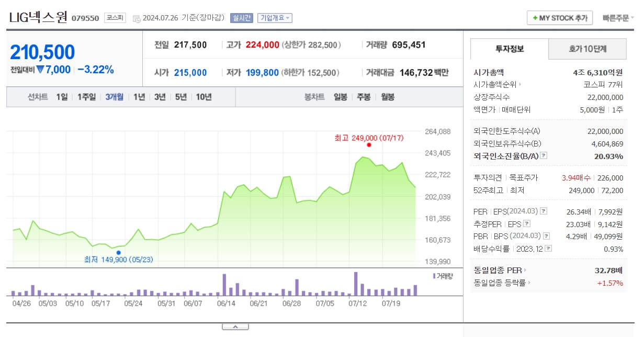Click the -3.22% change value
The height and width of the screenshot is (337, 644).
[x=96, y=70]
